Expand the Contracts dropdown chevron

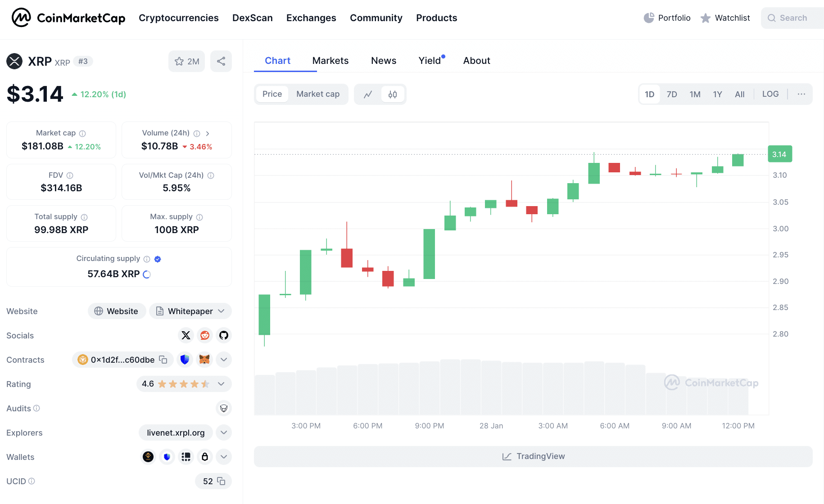[224, 360]
